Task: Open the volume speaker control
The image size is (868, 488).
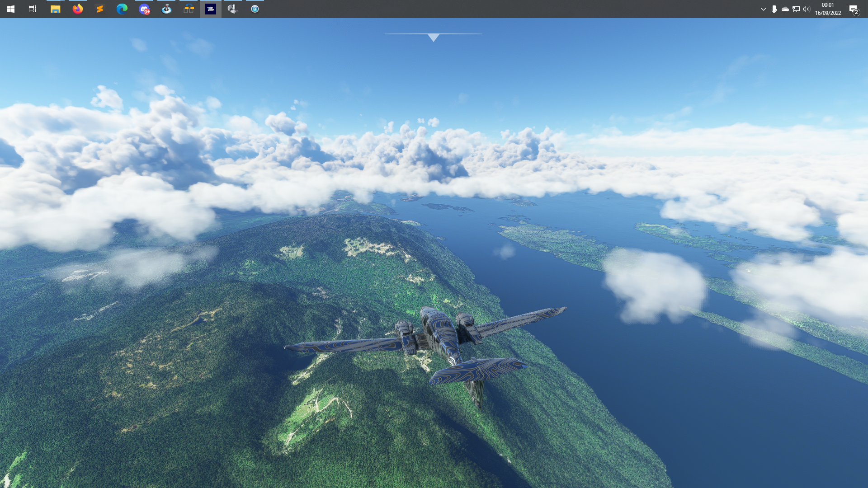Action: click(x=807, y=9)
